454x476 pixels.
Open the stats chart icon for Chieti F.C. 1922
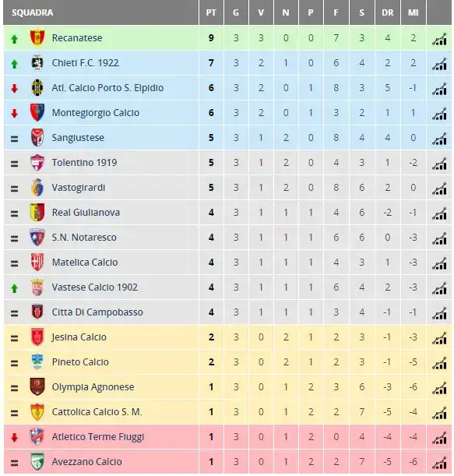(x=439, y=64)
